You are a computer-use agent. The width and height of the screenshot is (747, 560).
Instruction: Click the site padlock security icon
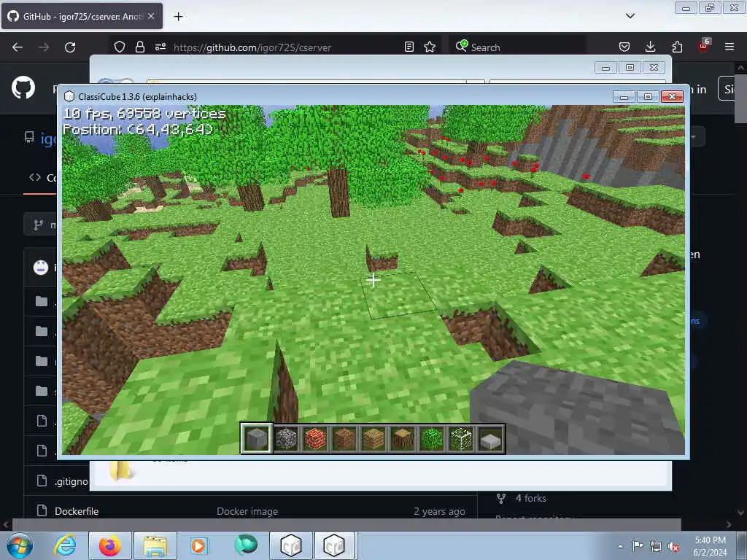139,47
